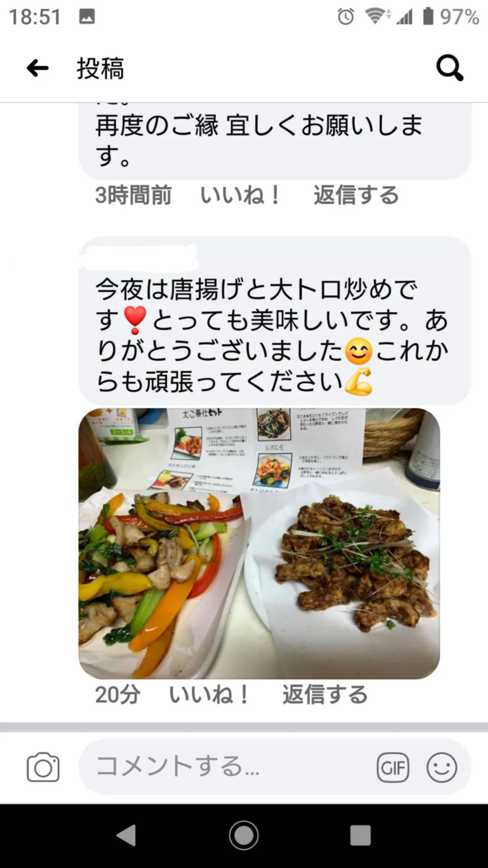Tap Android back navigation triangle
Image resolution: width=488 pixels, height=868 pixels.
pos(126,835)
